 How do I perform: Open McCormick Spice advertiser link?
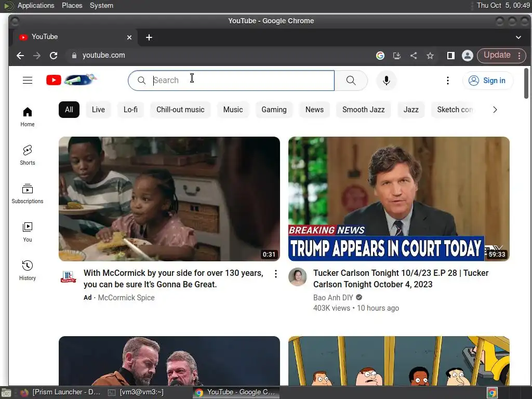click(126, 298)
